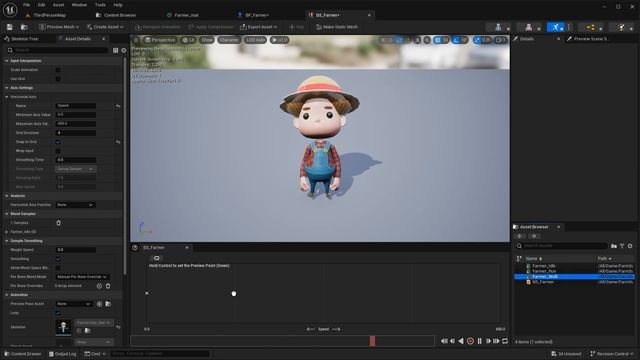
Task: Switch to the Skeleton Tree tab
Action: 24,39
